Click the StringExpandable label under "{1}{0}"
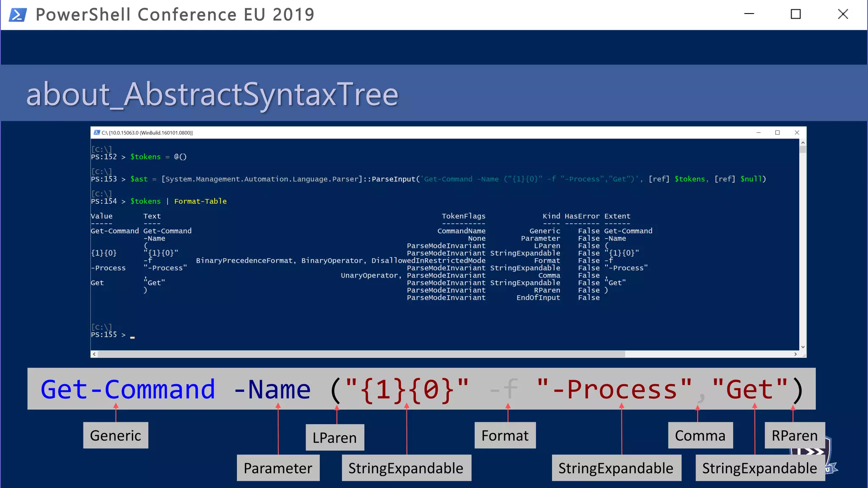The width and height of the screenshot is (868, 488). click(x=406, y=468)
